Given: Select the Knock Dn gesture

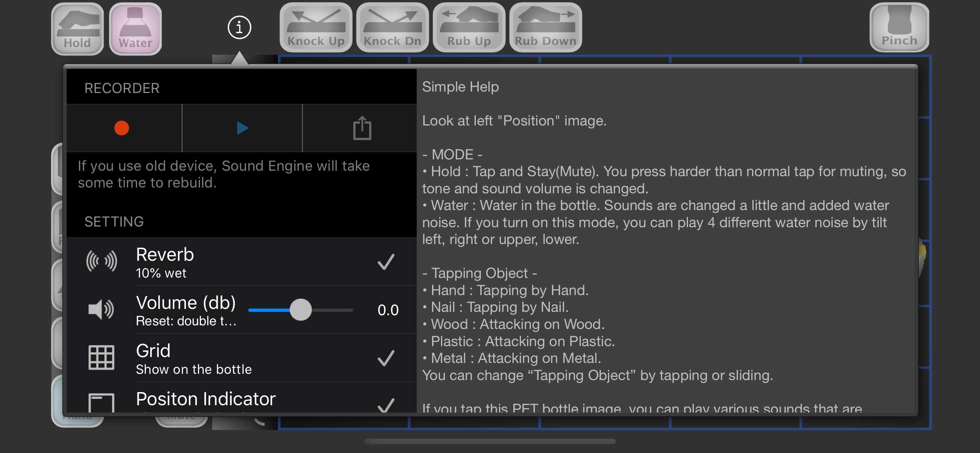Looking at the screenshot, I should tap(392, 27).
